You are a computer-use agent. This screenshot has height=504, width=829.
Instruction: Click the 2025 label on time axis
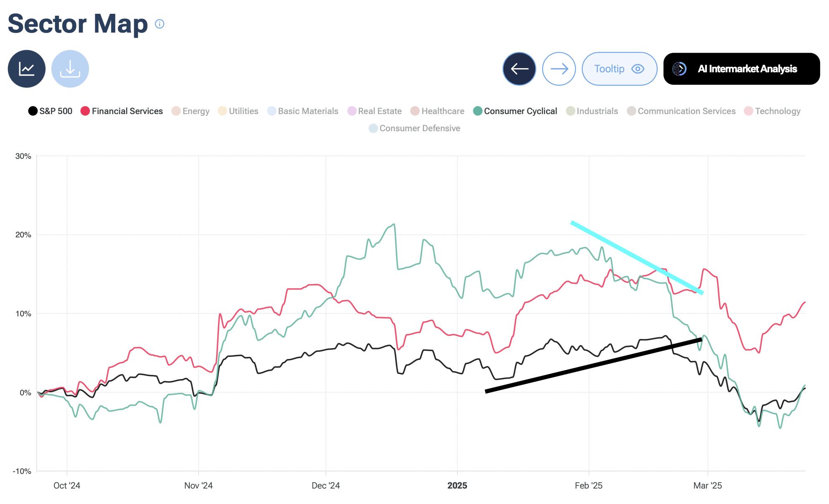tap(457, 486)
